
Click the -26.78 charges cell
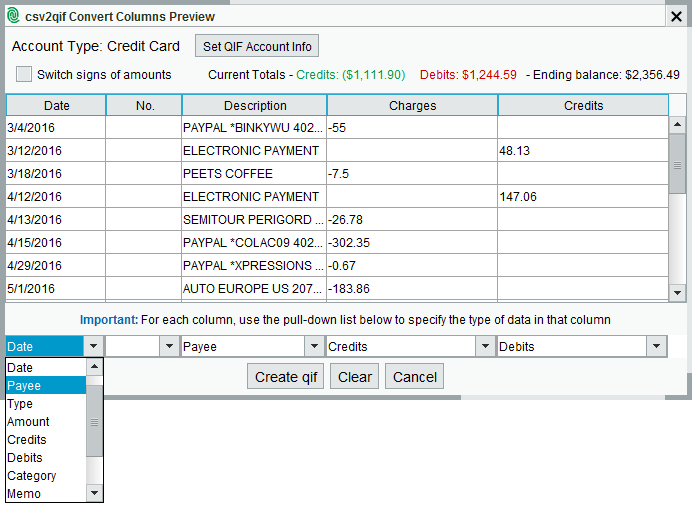pyautogui.click(x=412, y=219)
